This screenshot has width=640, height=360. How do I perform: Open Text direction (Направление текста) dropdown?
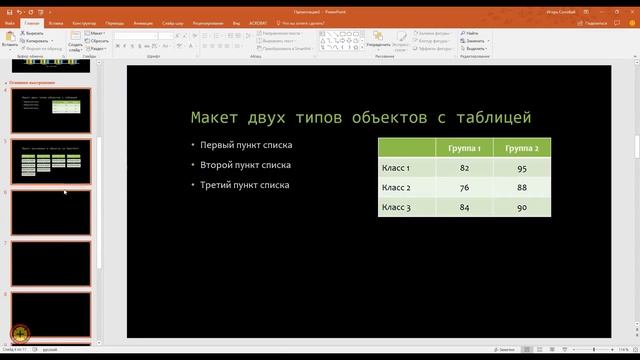280,33
